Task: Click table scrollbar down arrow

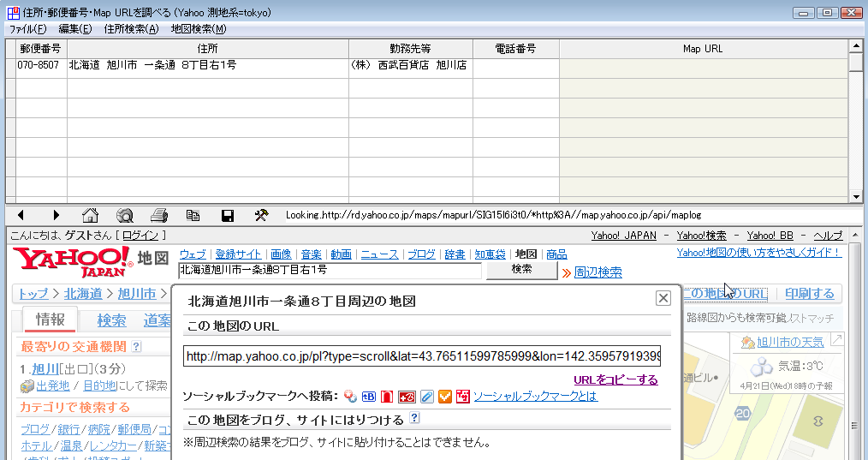Action: coord(855,197)
